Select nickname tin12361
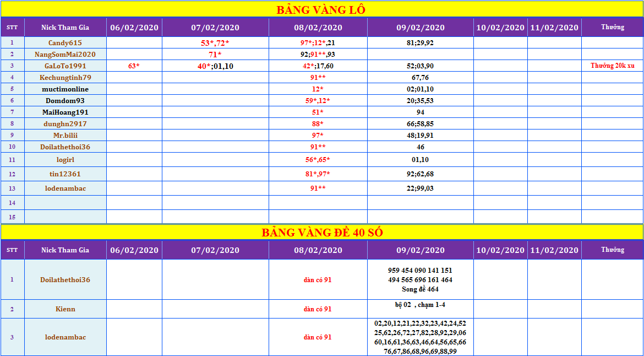644x356 pixels. 66,174
